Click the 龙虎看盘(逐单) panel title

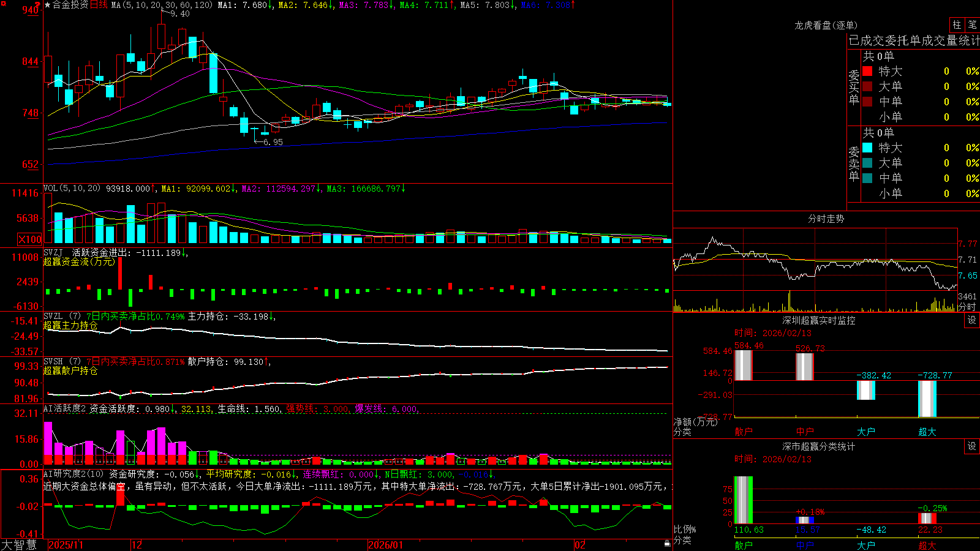pos(826,25)
